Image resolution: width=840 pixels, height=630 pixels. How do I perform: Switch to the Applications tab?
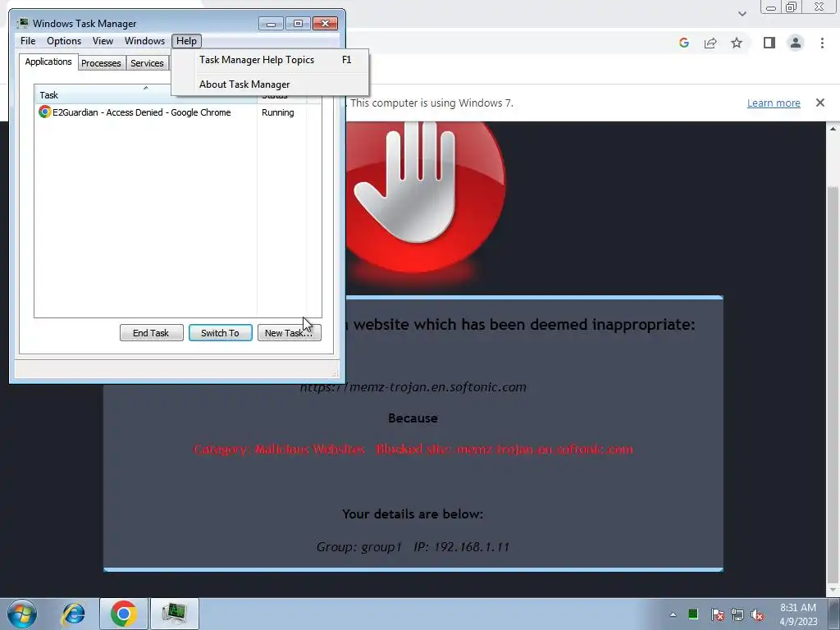tap(48, 62)
